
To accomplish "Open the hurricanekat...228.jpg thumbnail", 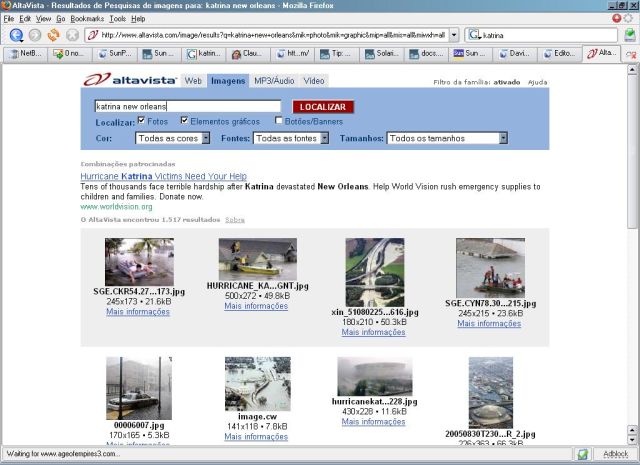I will pyautogui.click(x=375, y=376).
